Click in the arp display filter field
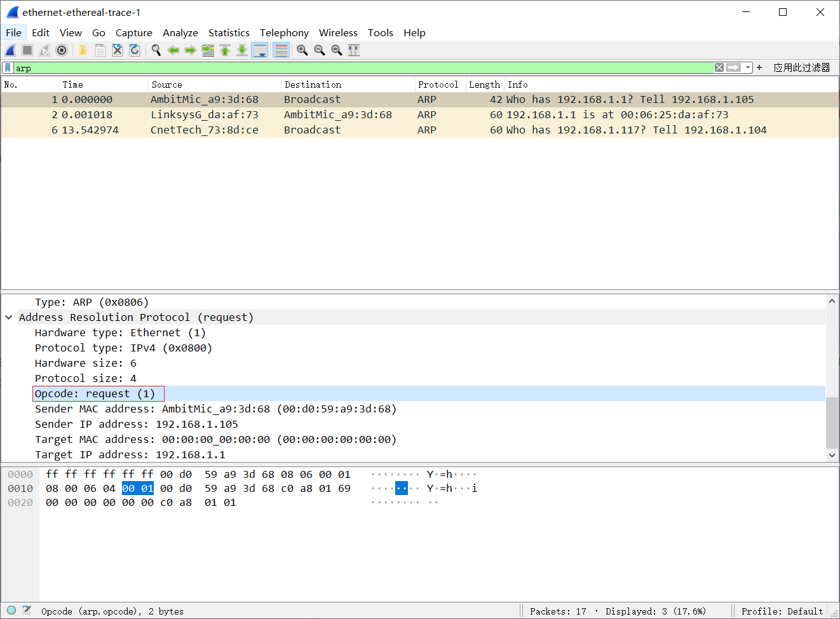The width and height of the screenshot is (840, 619). [363, 67]
